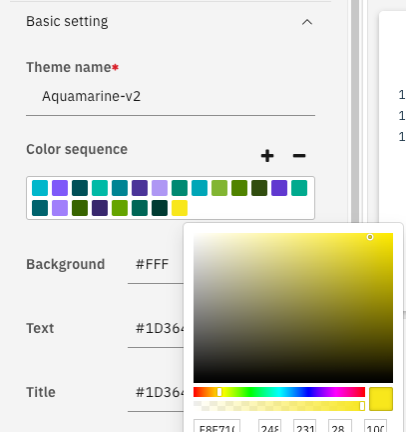Click the yellow preview swatch in picker
This screenshot has height=432, width=406.
click(381, 399)
